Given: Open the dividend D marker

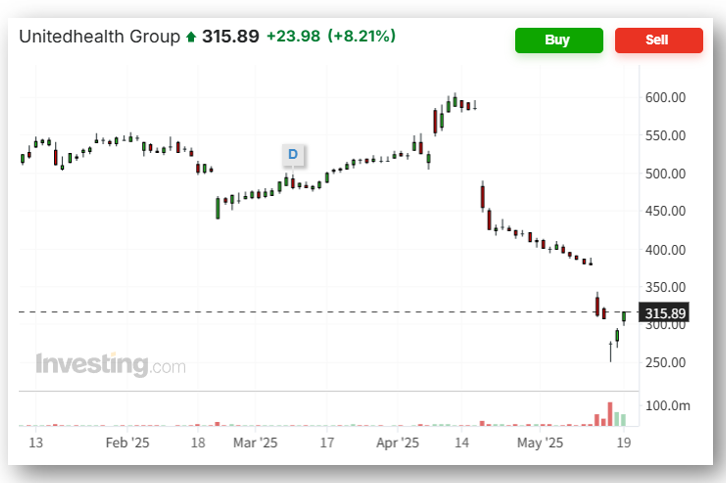Looking at the screenshot, I should 293,154.
